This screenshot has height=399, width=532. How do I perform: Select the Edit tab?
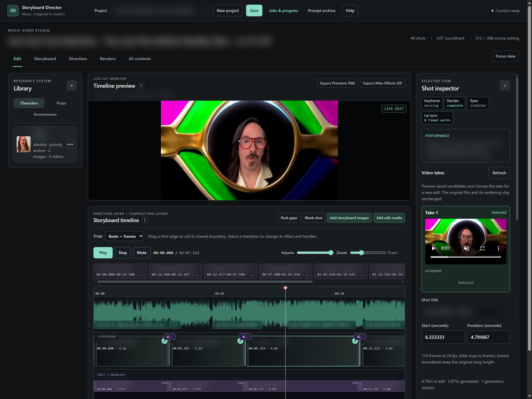17,59
